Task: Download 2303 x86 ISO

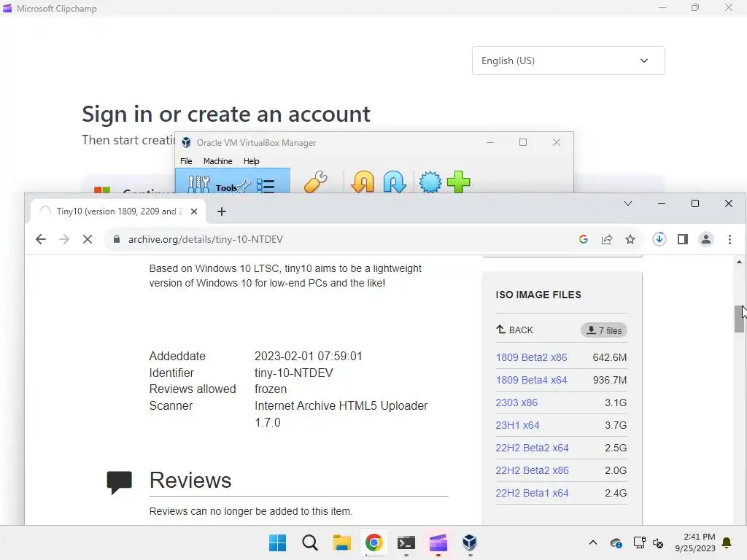Action: (516, 402)
